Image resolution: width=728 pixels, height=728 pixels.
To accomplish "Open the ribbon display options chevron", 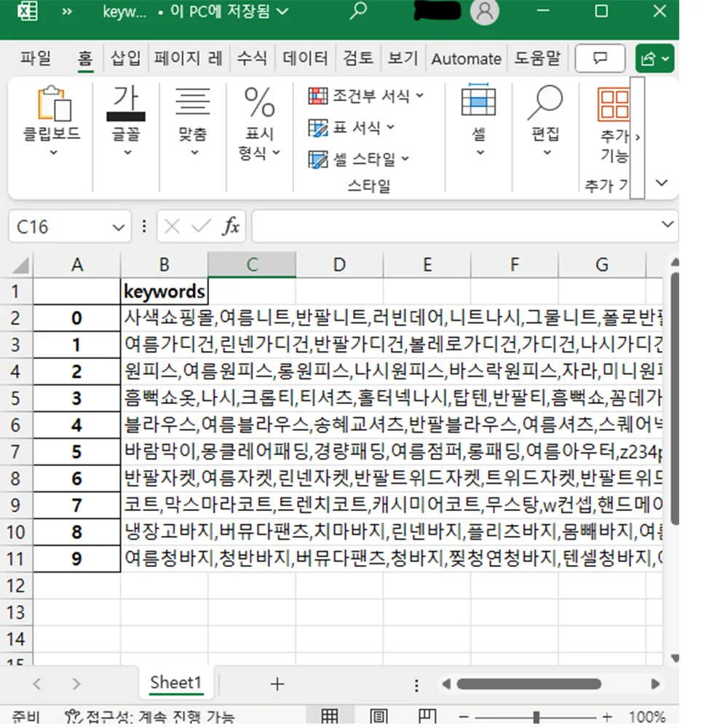I will point(662,183).
